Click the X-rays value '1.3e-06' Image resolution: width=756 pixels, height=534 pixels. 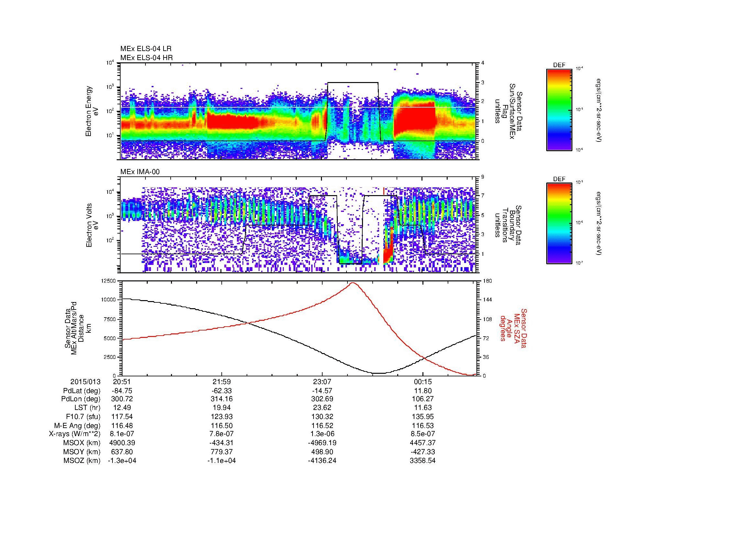coord(322,434)
